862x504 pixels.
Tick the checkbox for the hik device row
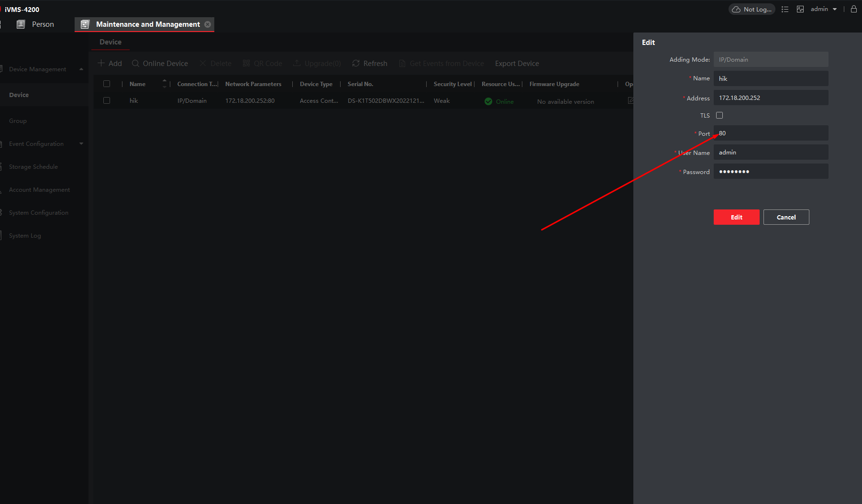[107, 100]
